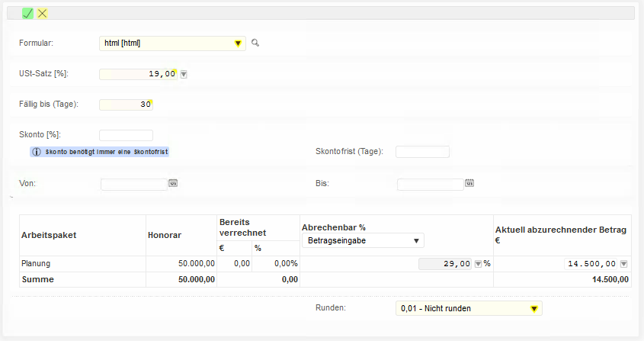Select the Skontofrist (Tage) input
Screen dimensions: 644x341
[421, 152]
